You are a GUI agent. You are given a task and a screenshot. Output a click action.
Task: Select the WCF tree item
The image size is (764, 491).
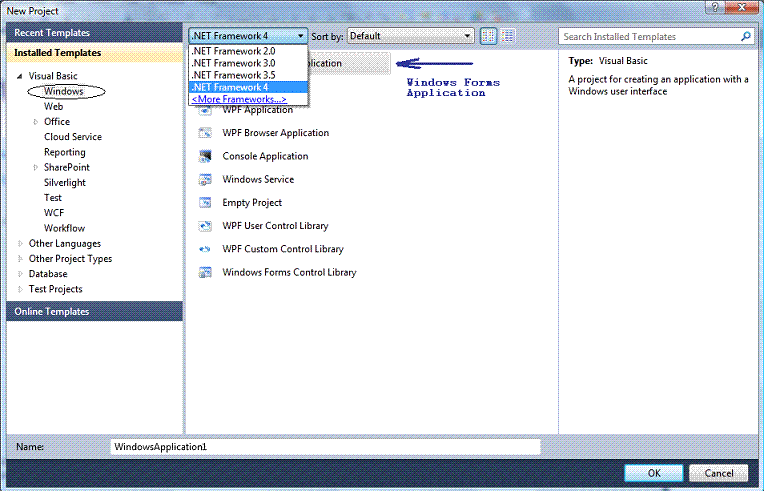[54, 213]
